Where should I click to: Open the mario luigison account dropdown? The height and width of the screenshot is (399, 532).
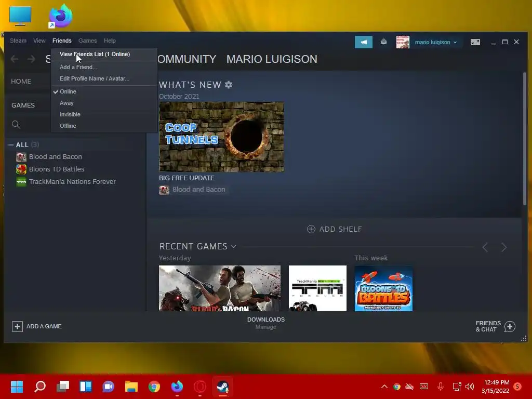click(x=436, y=43)
